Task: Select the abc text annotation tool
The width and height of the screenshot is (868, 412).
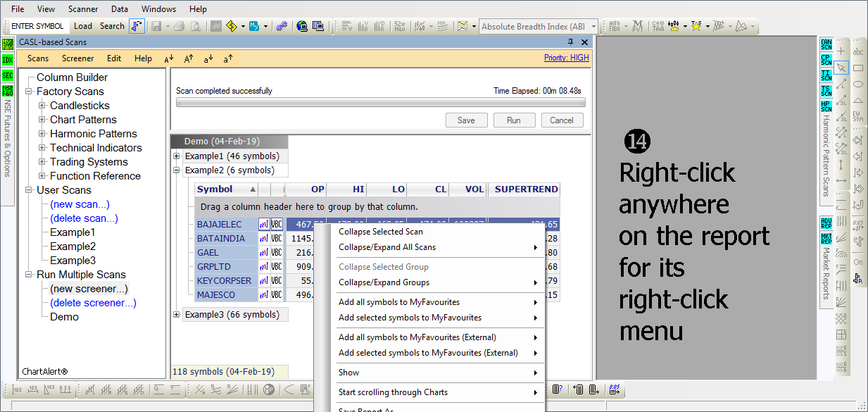Action: click(x=858, y=51)
